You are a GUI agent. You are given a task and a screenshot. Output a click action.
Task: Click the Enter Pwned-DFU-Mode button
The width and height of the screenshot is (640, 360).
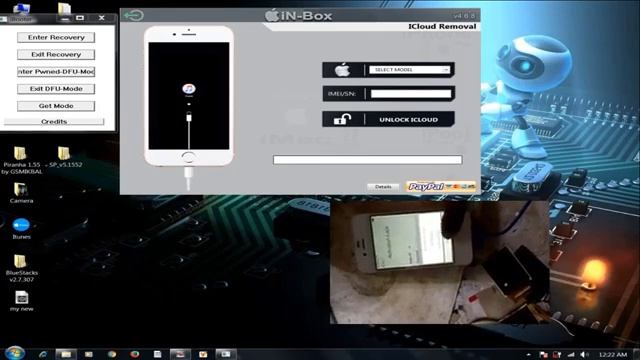pos(56,71)
